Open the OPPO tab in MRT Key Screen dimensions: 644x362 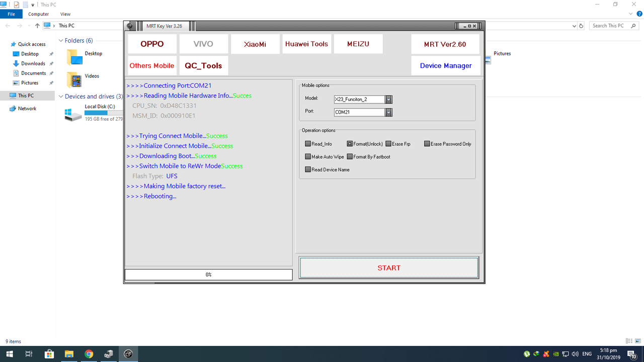[x=152, y=44]
